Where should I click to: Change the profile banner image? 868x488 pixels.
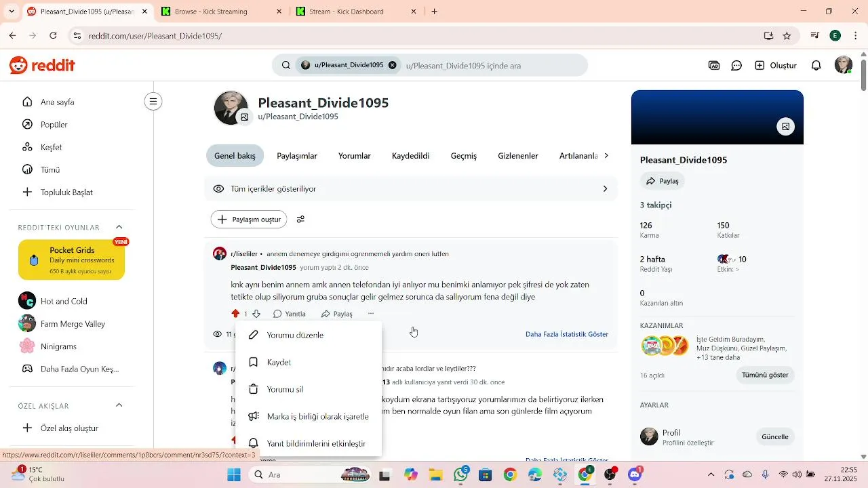[785, 127]
